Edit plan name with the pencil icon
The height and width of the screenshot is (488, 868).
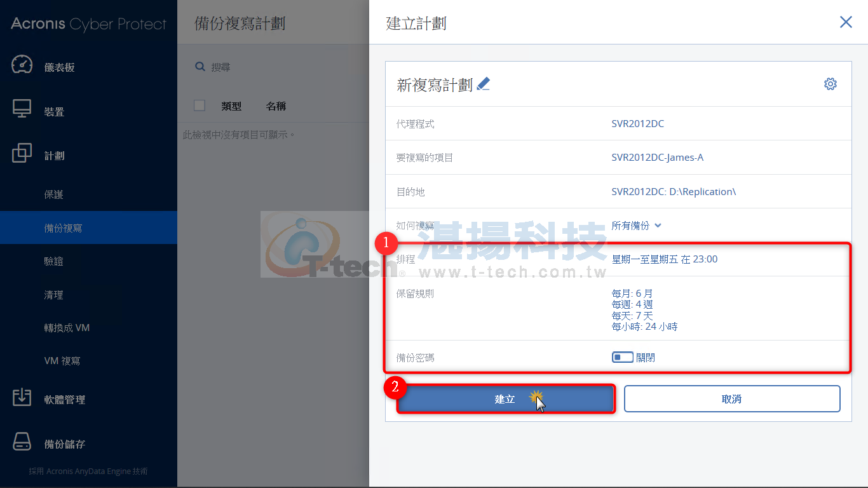[x=484, y=84]
